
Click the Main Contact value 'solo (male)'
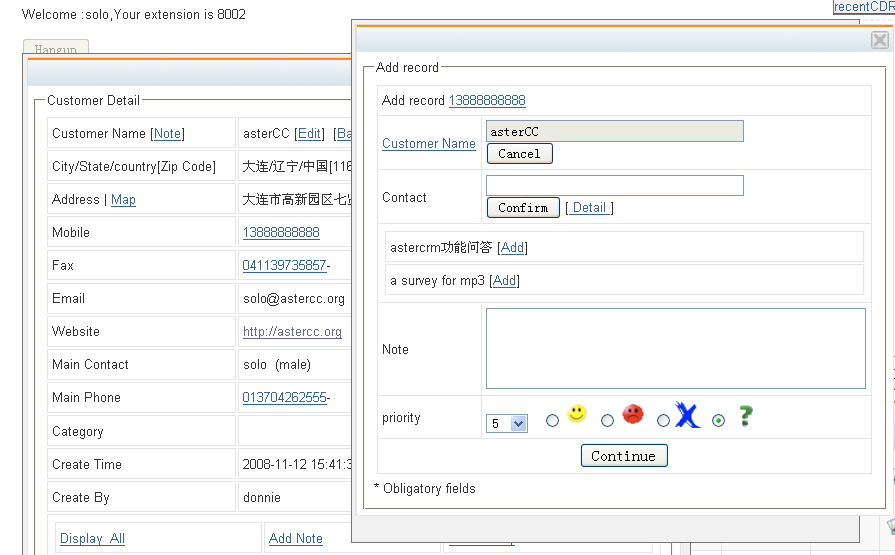tap(277, 365)
